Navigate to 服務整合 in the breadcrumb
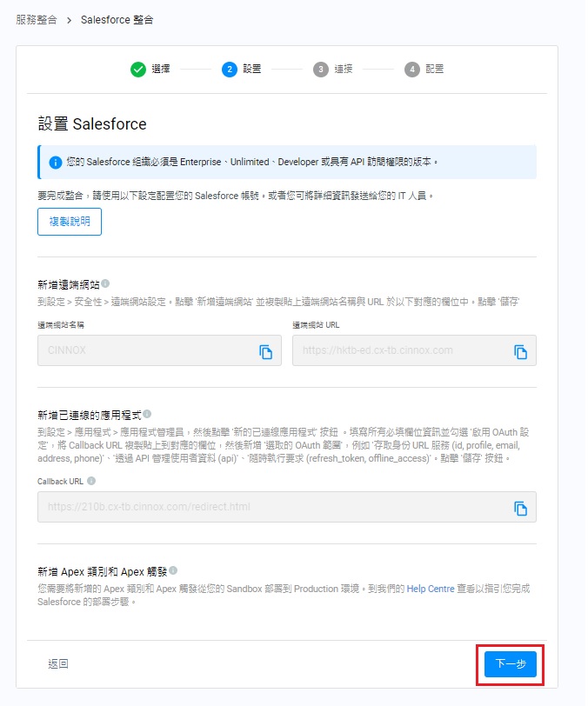Image resolution: width=588 pixels, height=706 pixels. point(37,20)
